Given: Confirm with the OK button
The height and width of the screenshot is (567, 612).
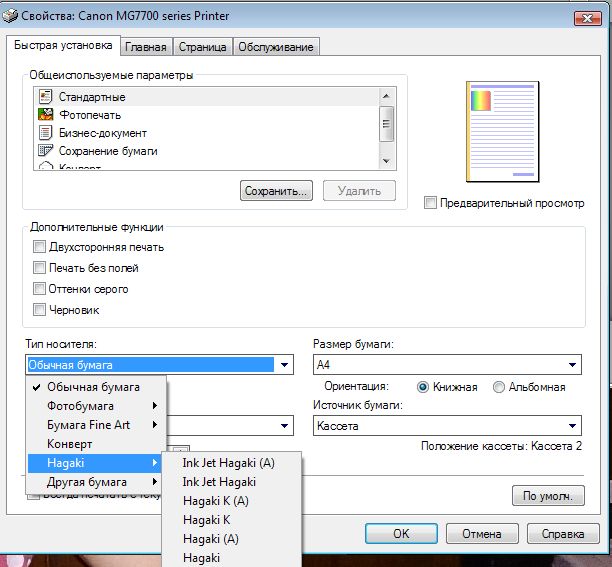Looking at the screenshot, I should click(x=401, y=533).
